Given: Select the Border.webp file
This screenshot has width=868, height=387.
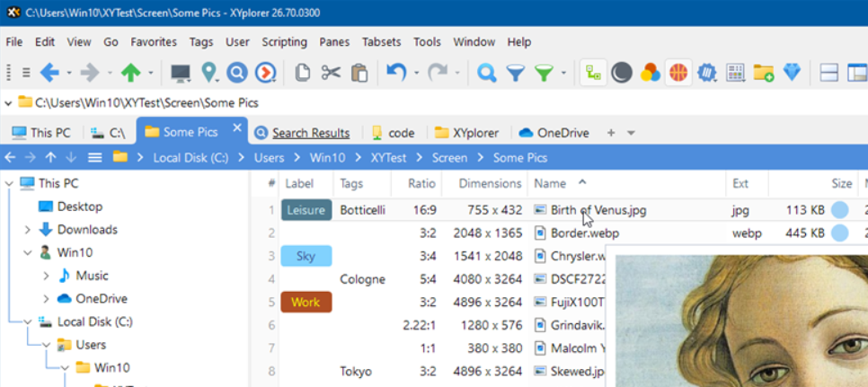Looking at the screenshot, I should 584,233.
